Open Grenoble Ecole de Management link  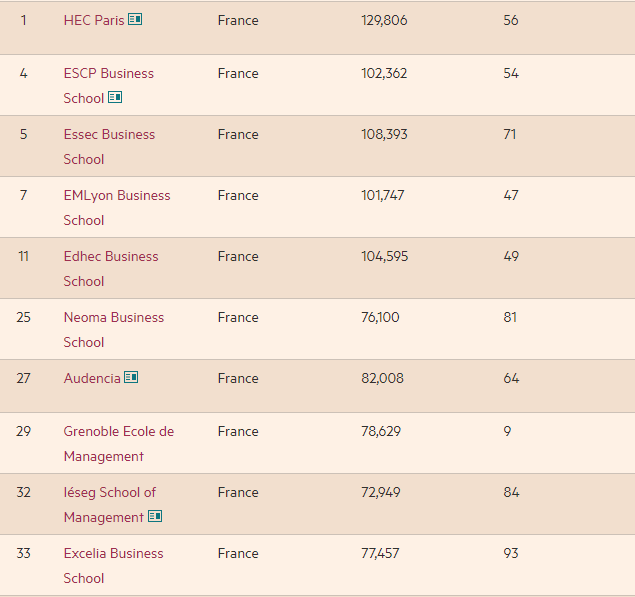(119, 444)
